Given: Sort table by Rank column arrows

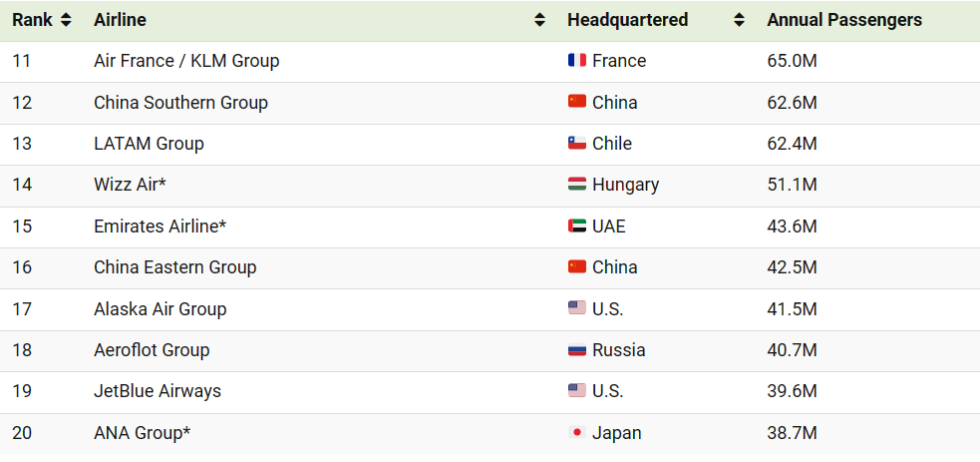Looking at the screenshot, I should click(66, 20).
